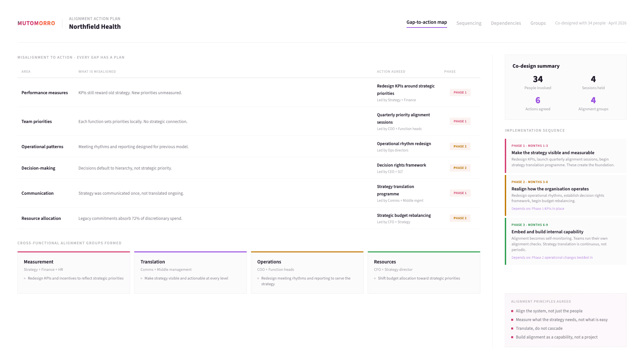Open the Gap-to-action map tab
Image resolution: width=644 pixels, height=362 pixels.
point(426,22)
